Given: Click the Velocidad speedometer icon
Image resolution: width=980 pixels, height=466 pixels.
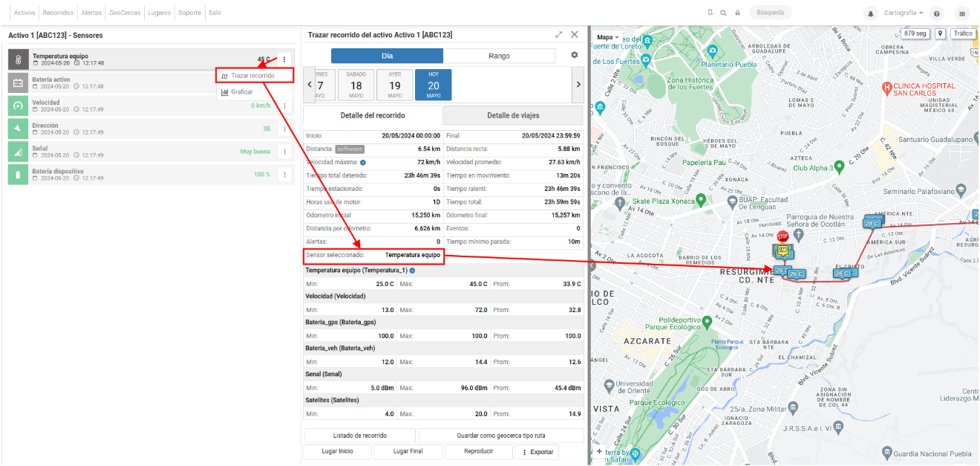Looking at the screenshot, I should (x=19, y=106).
